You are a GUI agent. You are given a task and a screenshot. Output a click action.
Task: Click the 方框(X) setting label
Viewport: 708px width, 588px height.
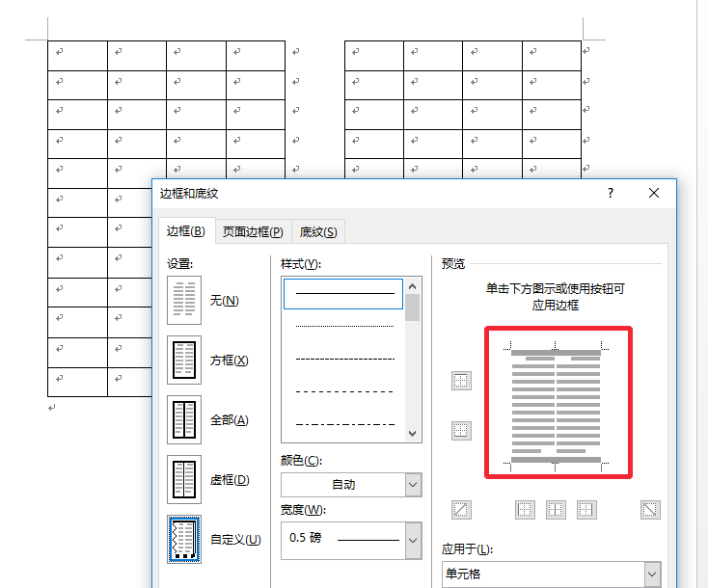pos(230,361)
